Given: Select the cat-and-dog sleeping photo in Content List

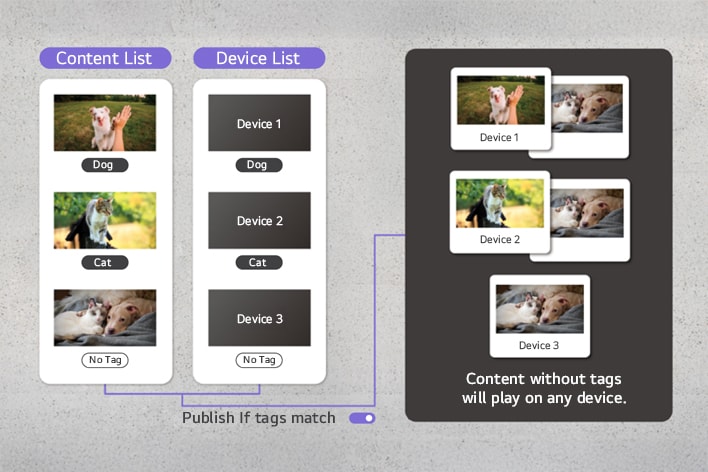Looking at the screenshot, I should click(x=105, y=318).
